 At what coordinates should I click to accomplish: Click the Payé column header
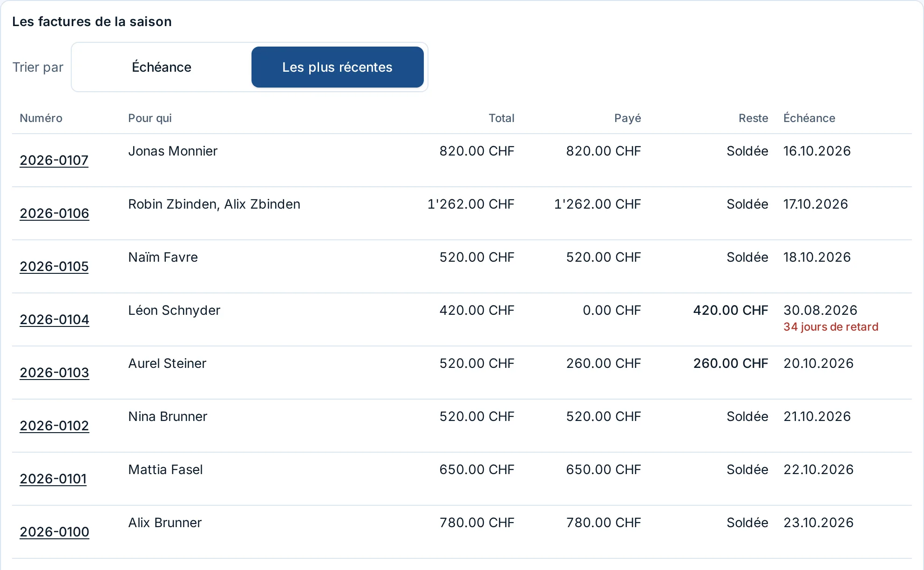(628, 118)
